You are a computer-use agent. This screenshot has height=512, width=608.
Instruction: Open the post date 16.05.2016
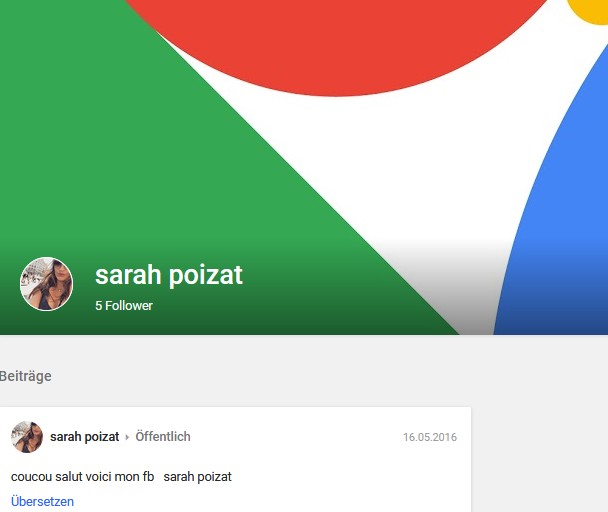pyautogui.click(x=430, y=437)
